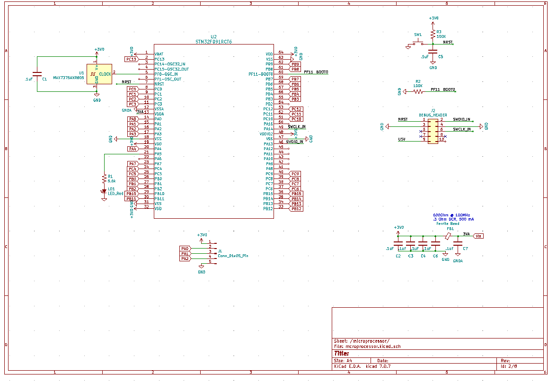Click the +3V0 power symbol above R3
The height and width of the screenshot is (392, 548).
tap(433, 21)
